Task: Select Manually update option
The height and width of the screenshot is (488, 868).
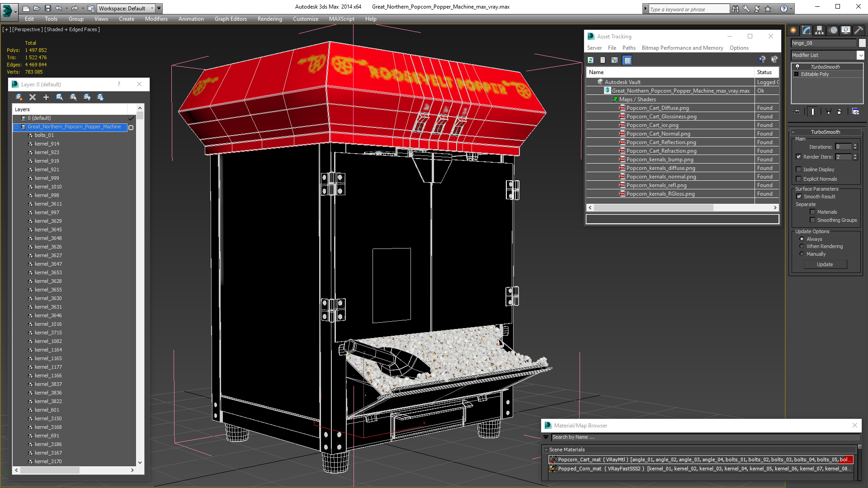Action: pyautogui.click(x=802, y=254)
